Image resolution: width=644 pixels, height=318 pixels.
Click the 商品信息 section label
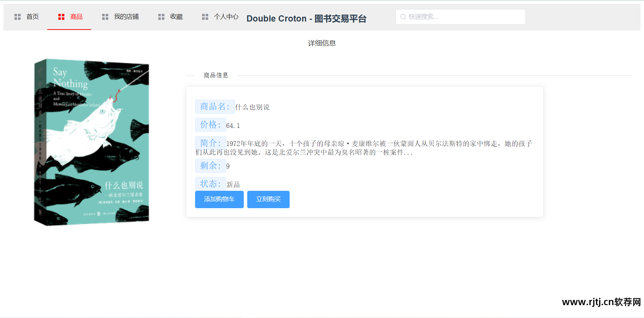[x=216, y=75]
